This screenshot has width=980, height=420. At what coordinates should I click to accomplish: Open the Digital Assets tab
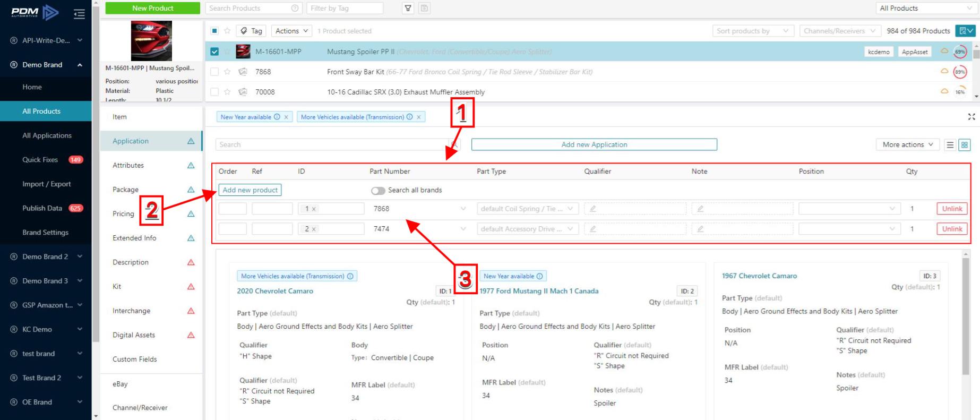pos(151,335)
